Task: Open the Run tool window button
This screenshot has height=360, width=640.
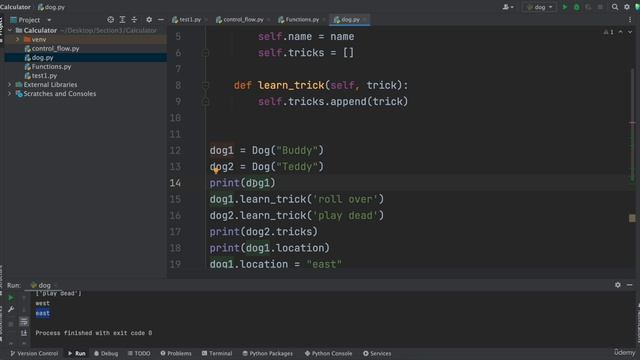Action: tap(77, 353)
